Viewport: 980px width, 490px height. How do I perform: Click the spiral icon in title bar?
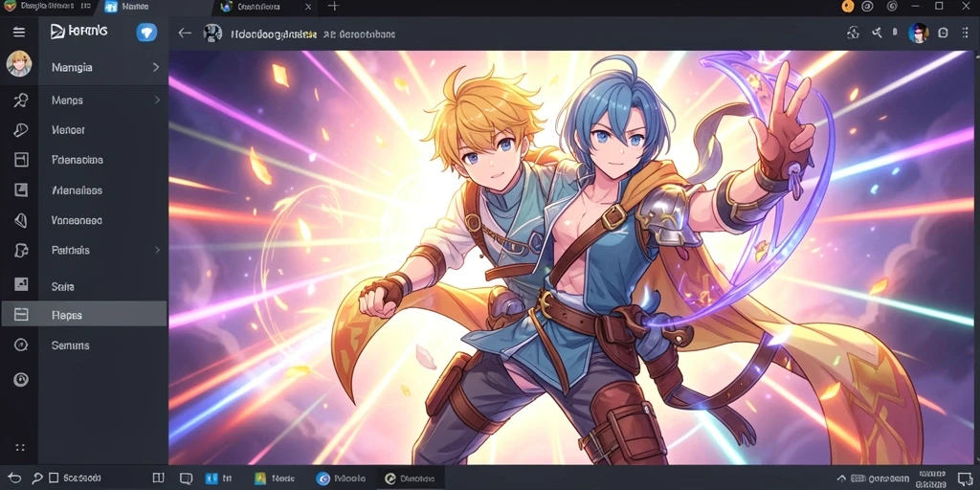(x=892, y=7)
